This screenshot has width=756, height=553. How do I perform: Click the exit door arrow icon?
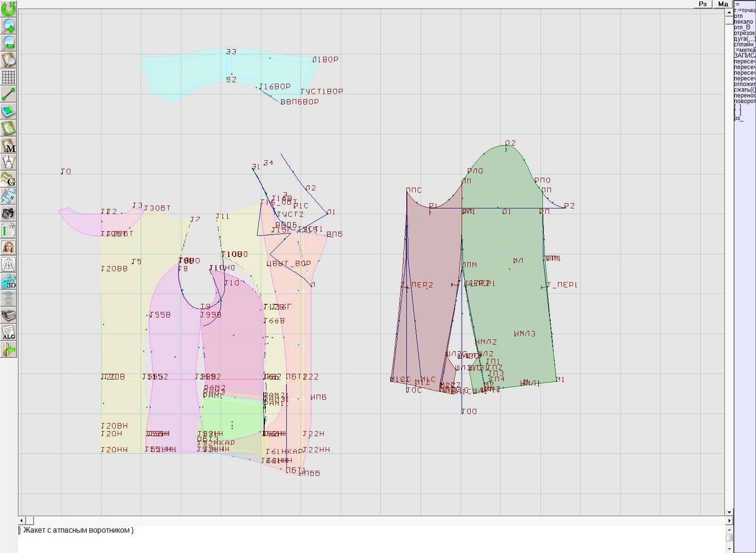[x=9, y=350]
